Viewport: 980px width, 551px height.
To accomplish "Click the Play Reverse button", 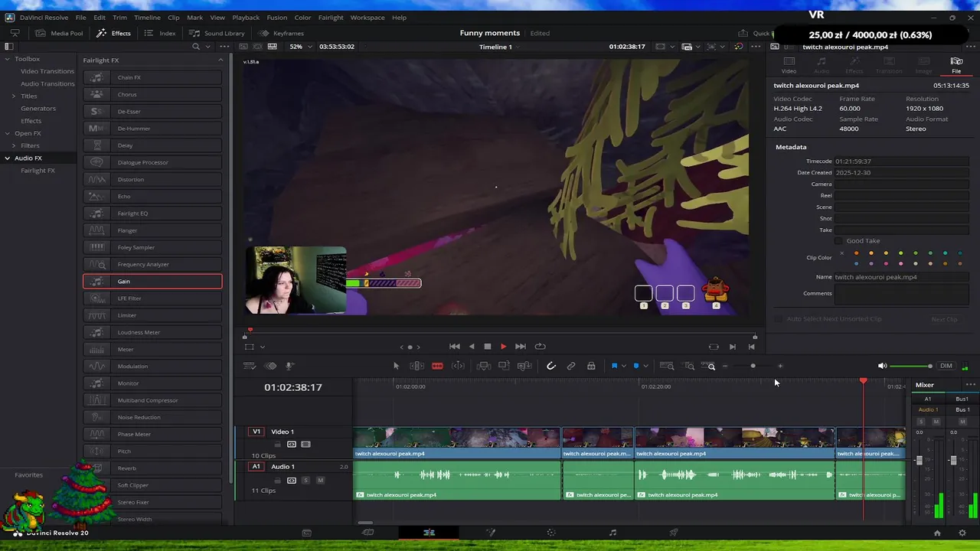I will [472, 347].
